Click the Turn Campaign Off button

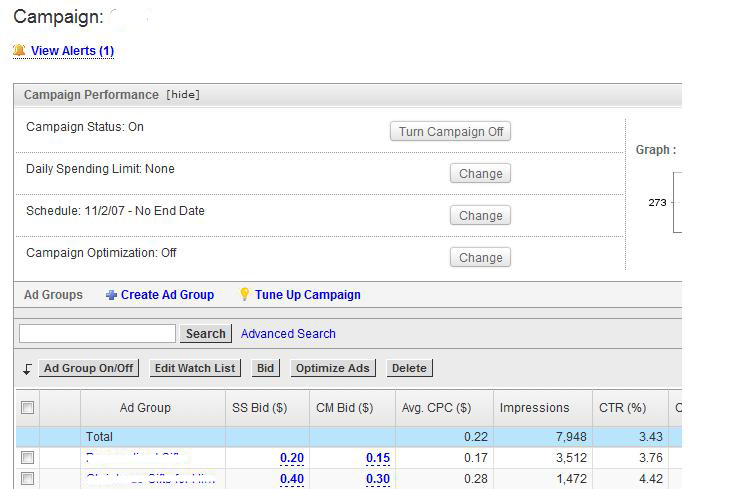point(450,132)
